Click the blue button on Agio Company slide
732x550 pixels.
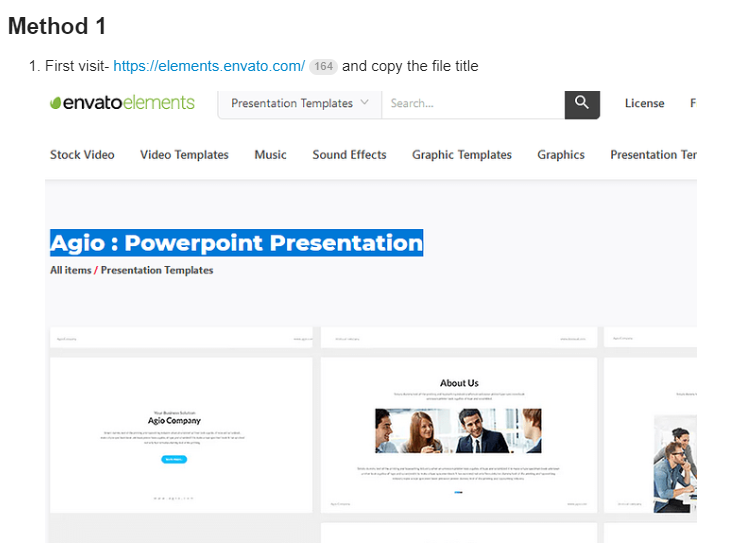coord(174,459)
